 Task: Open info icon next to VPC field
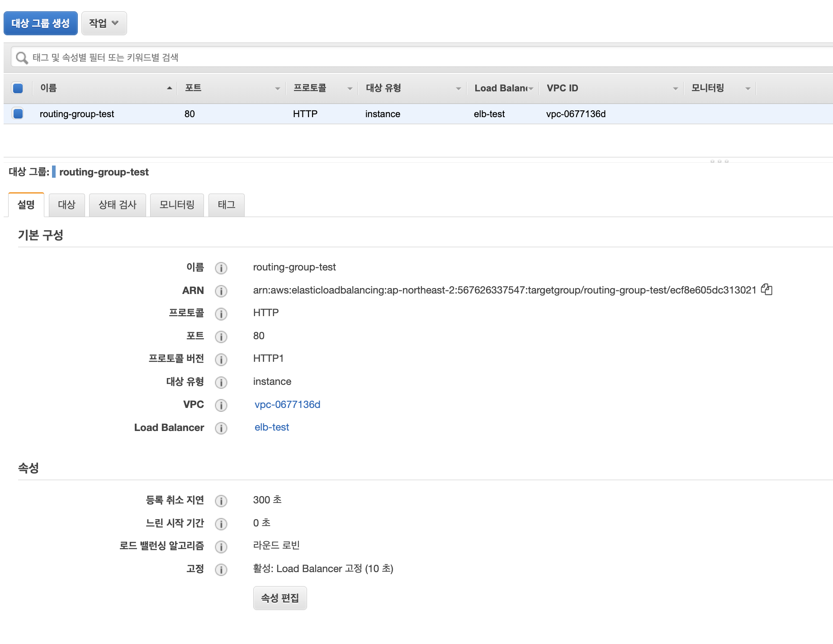click(221, 405)
